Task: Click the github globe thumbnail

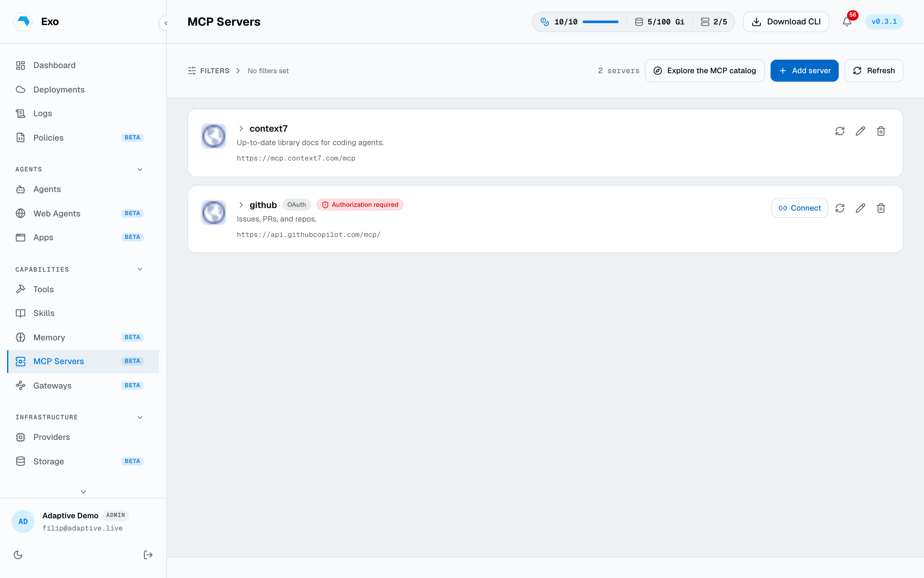Action: coord(213,213)
